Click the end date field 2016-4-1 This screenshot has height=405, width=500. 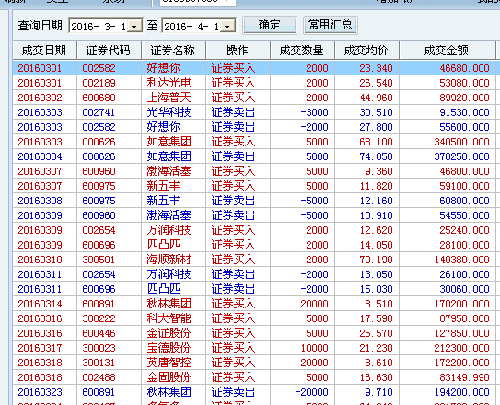(192, 26)
